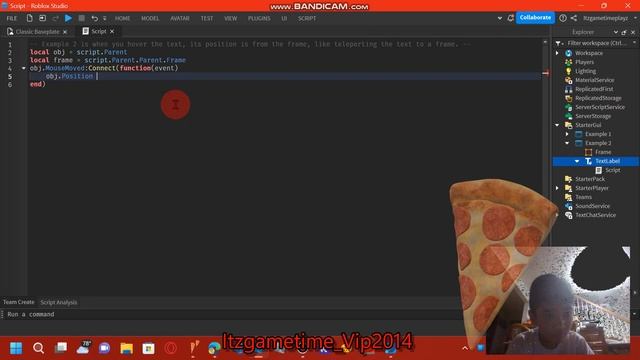This screenshot has height=360, width=640.
Task: Switch to the UI ribbon tab
Action: coord(284,18)
